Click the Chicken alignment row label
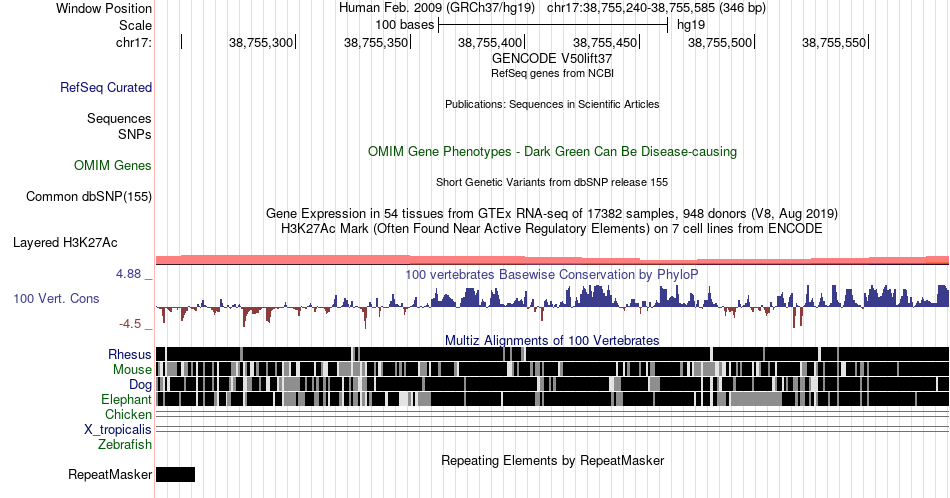This screenshot has height=498, width=950. (x=128, y=414)
